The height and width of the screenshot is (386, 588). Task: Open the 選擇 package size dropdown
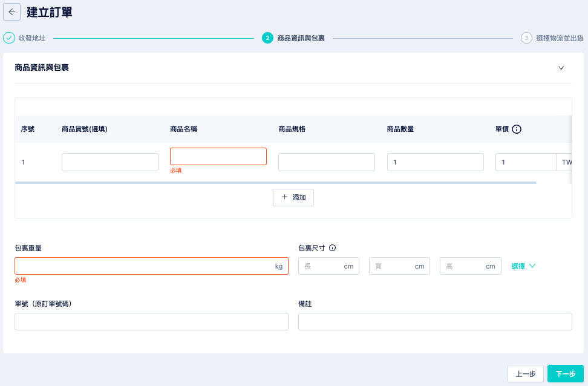[523, 266]
